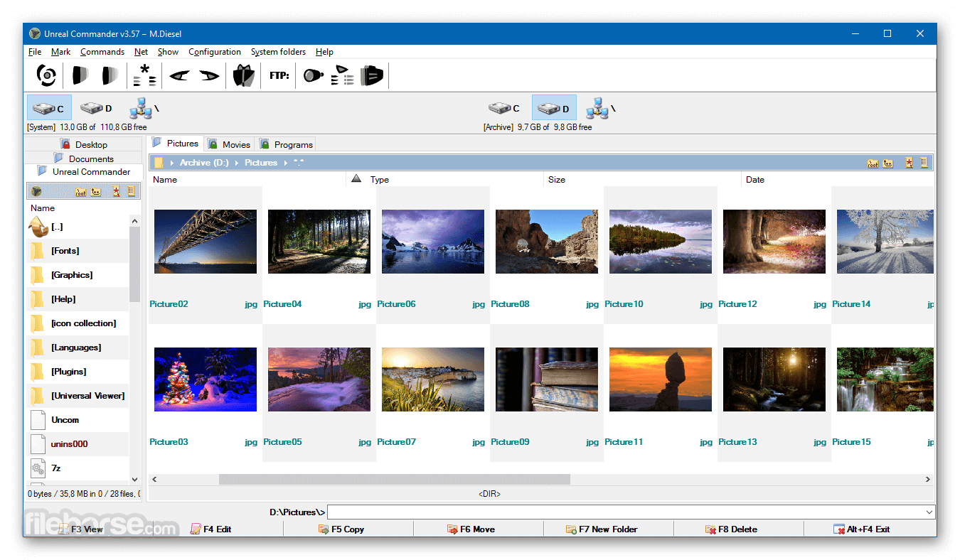
Task: Click the first half-shaded panel icon in the toolbar
Action: [x=80, y=75]
